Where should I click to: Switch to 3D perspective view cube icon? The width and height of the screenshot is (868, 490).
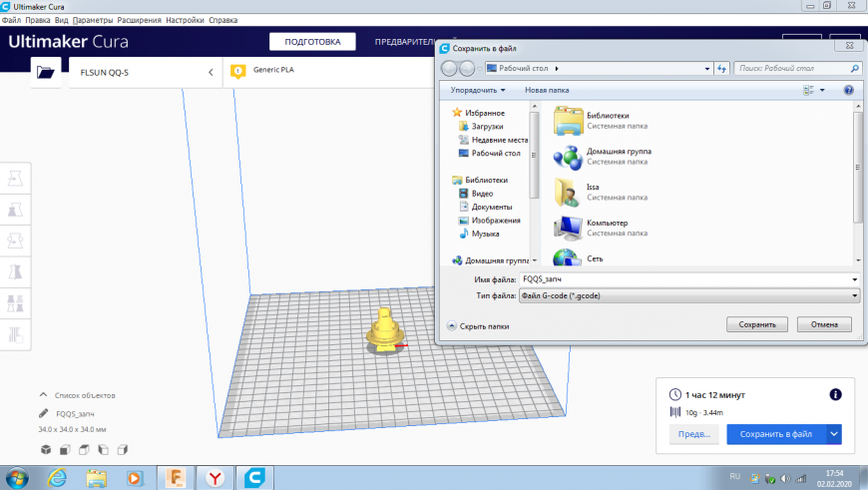pyautogui.click(x=46, y=449)
